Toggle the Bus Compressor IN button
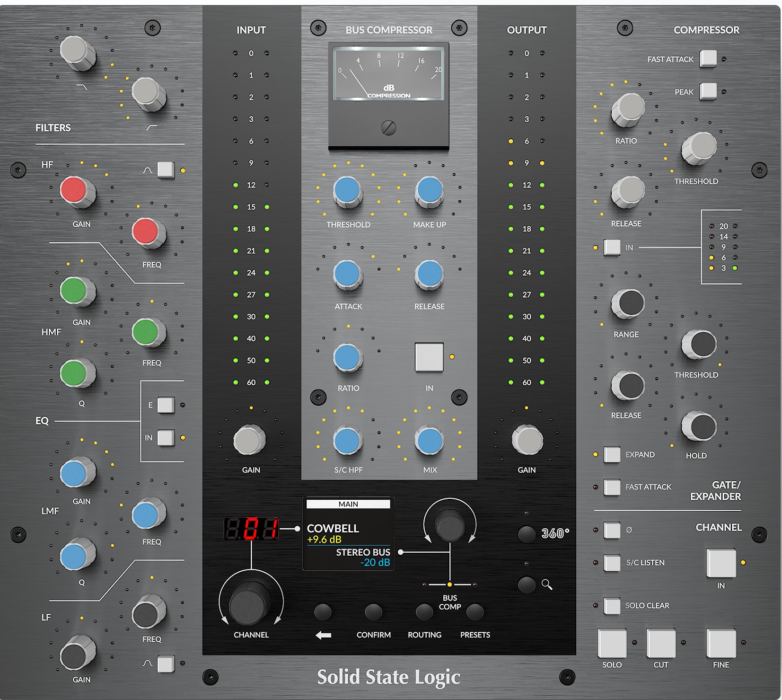The image size is (782, 700). 429,357
